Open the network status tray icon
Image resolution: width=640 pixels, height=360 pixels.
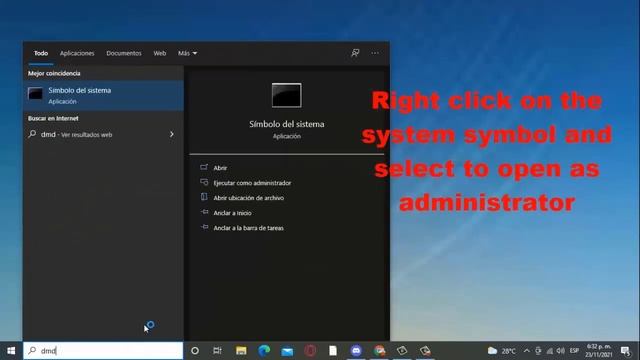click(x=550, y=351)
